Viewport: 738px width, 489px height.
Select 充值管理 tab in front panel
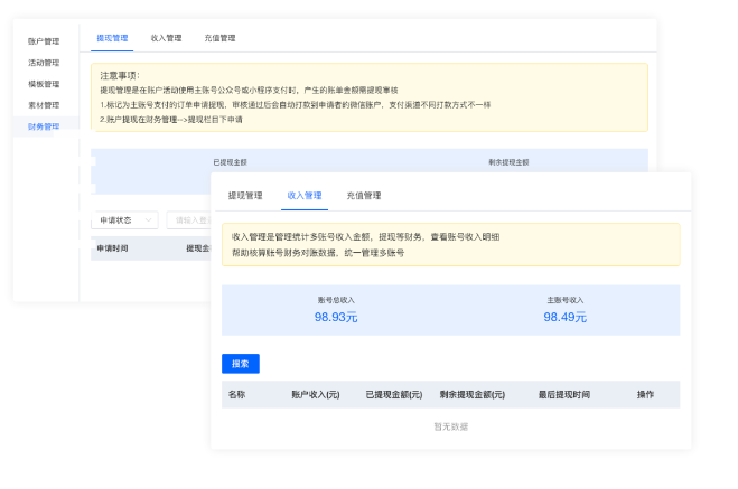tap(364, 195)
